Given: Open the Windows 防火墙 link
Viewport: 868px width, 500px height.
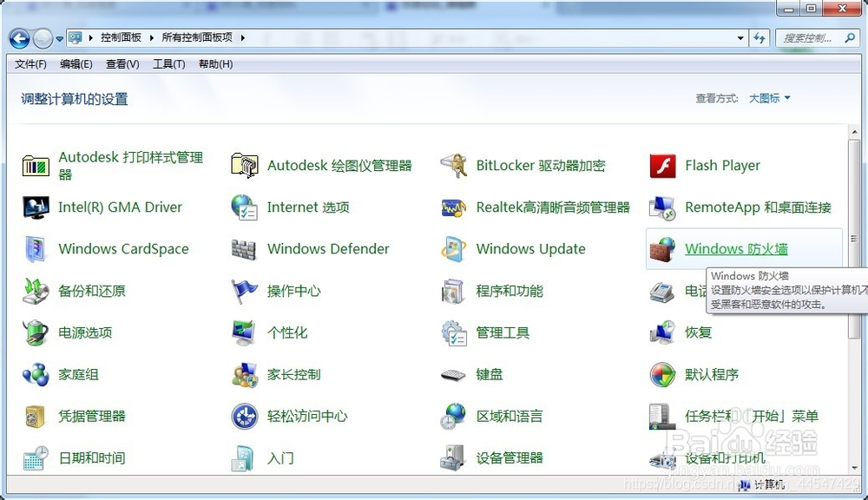Looking at the screenshot, I should (x=736, y=249).
